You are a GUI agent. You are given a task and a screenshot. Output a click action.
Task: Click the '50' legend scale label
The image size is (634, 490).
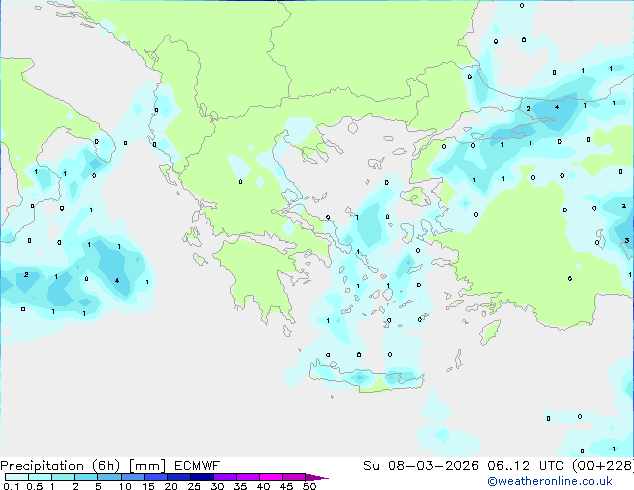309,486
